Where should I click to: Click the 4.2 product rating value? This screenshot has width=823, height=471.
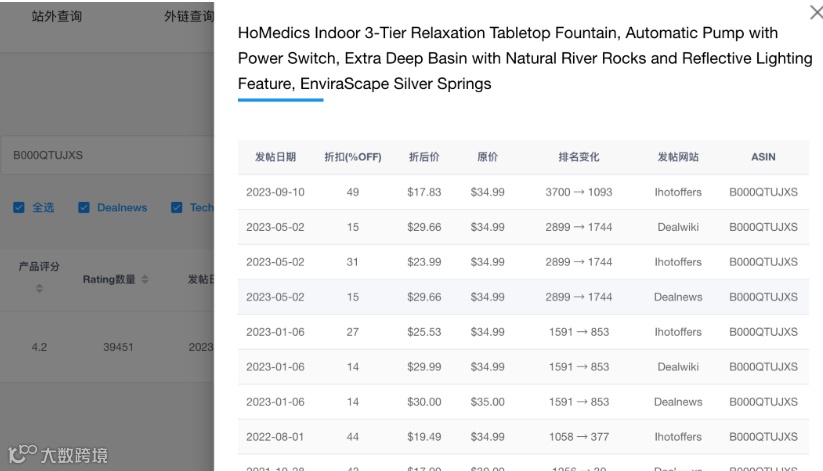(39, 347)
